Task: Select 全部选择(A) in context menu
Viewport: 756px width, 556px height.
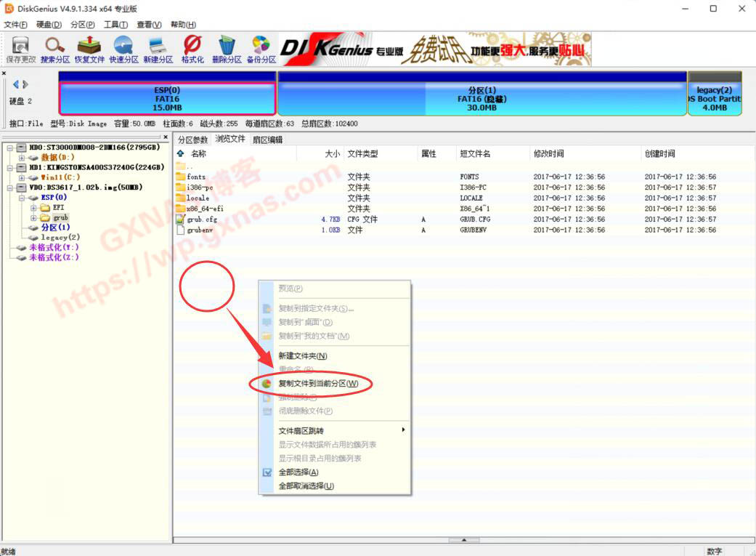Action: tap(298, 472)
